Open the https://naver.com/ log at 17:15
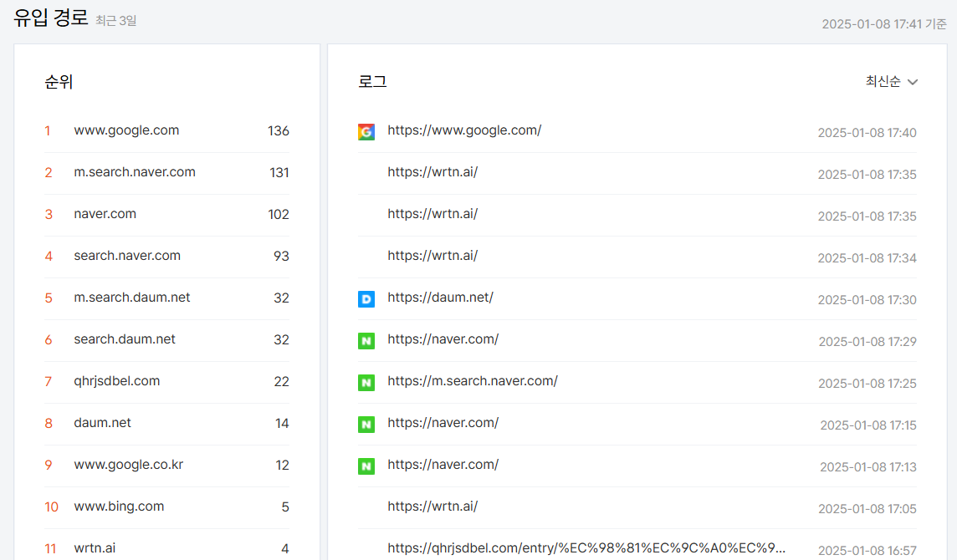Screen dimensions: 957x560 pos(443,422)
